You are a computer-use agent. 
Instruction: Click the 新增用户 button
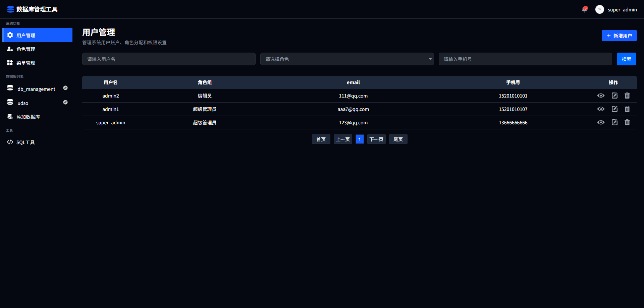point(619,36)
